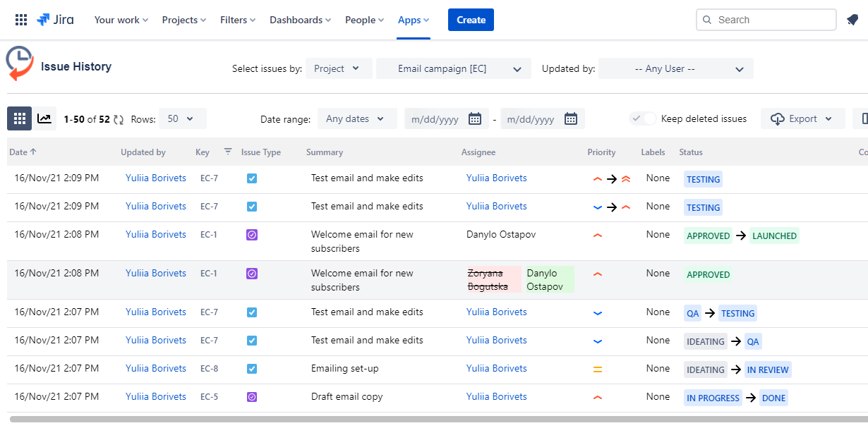Open the Rows 50 dropdown
868x440 pixels.
click(183, 118)
